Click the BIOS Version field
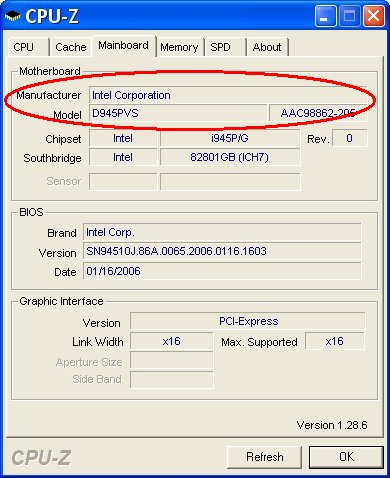 [x=222, y=251]
